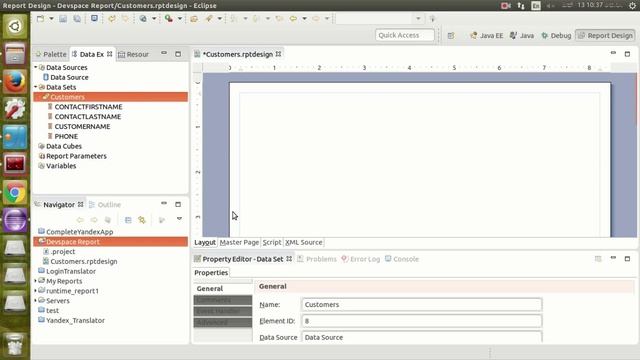Open Firefox from the Ubuntu launcher

[15, 82]
